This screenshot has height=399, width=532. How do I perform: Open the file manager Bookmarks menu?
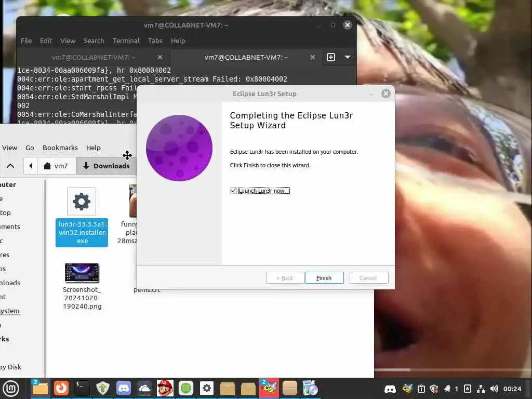pyautogui.click(x=60, y=148)
